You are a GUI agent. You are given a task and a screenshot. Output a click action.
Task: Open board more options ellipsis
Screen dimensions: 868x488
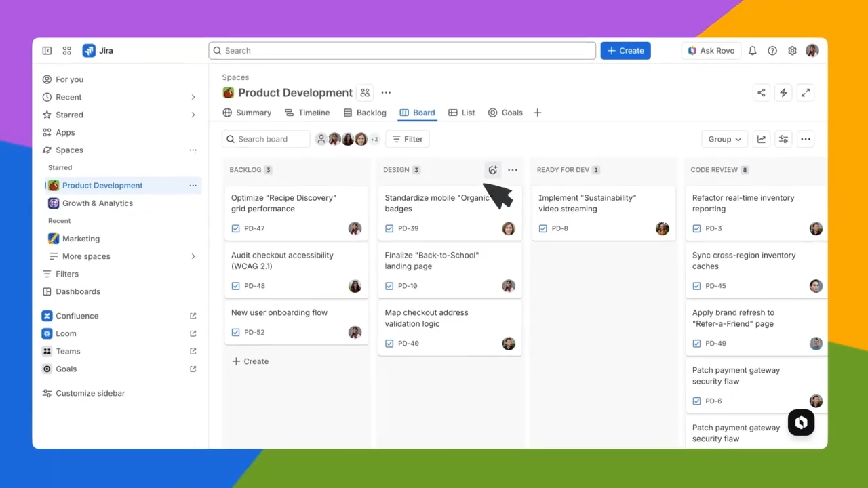pyautogui.click(x=806, y=139)
